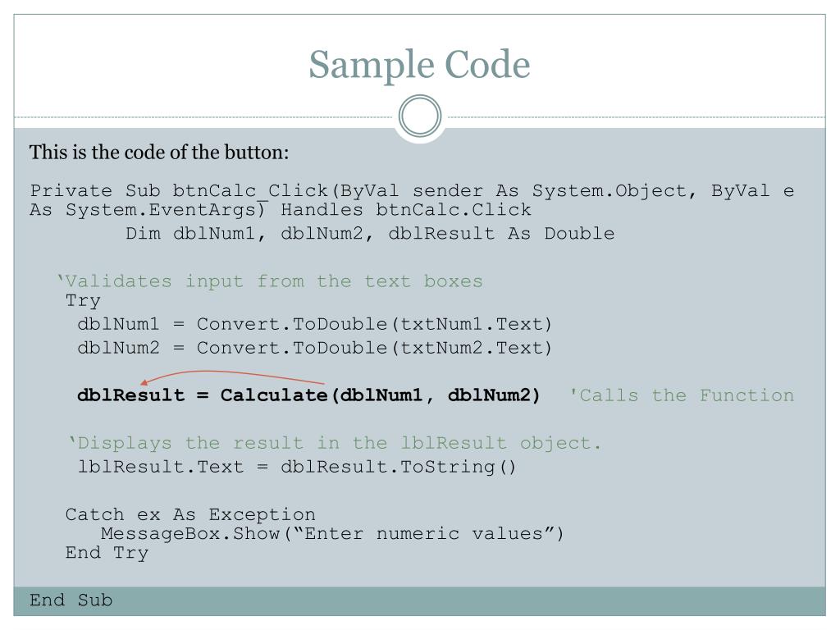Click the bold 'Calculate' function call
The height and width of the screenshot is (630, 840).
[x=274, y=395]
